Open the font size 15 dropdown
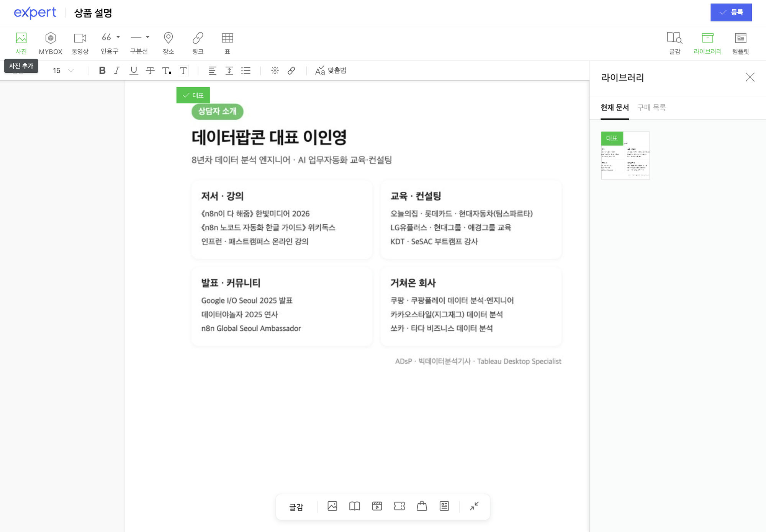The width and height of the screenshot is (766, 532). 63,70
